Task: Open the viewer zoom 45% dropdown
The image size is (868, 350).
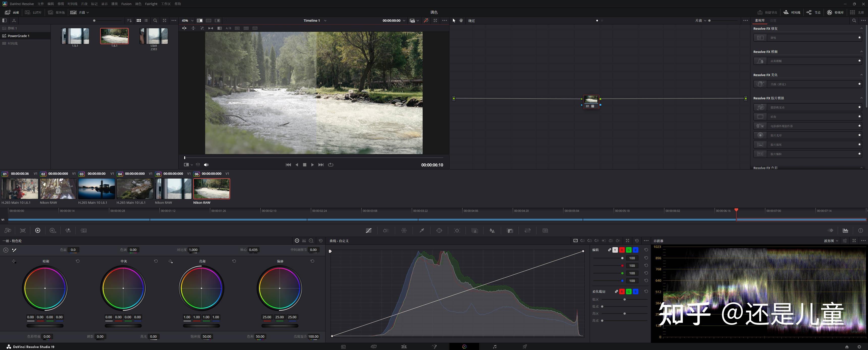Action: pyautogui.click(x=188, y=20)
